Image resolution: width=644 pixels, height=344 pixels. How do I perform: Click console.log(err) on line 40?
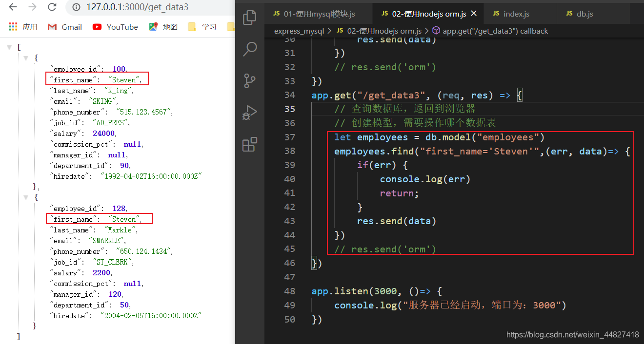(x=425, y=179)
